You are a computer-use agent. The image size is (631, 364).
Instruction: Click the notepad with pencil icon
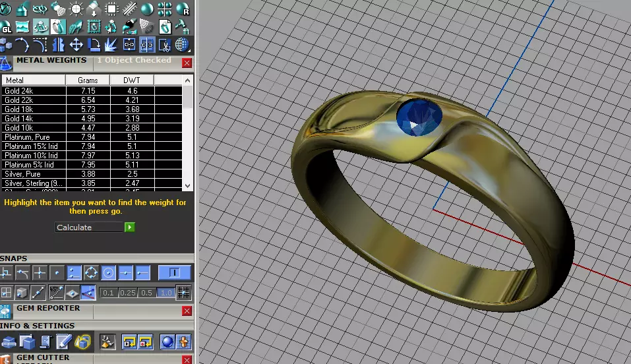(63, 342)
